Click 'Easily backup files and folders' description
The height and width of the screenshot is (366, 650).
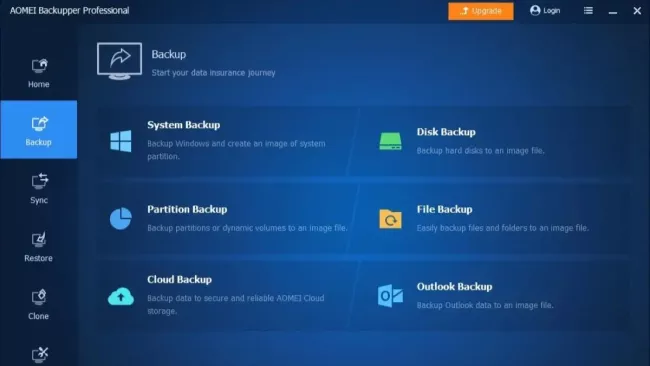pyautogui.click(x=503, y=228)
